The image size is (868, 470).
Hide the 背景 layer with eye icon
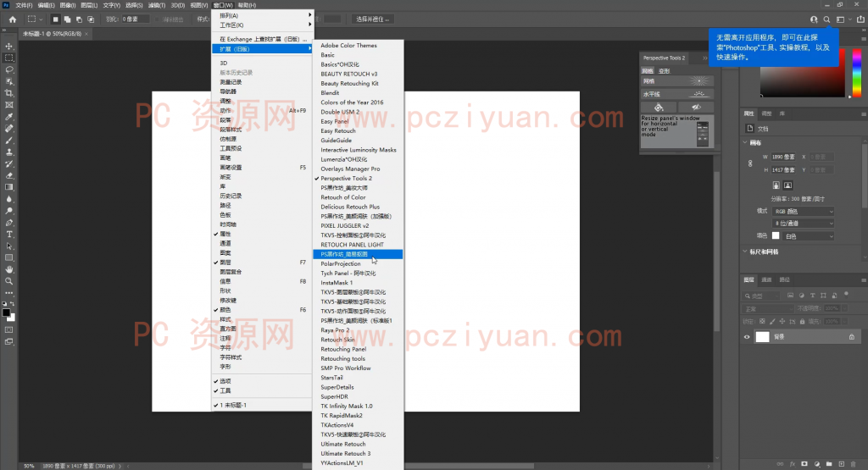[x=747, y=337]
